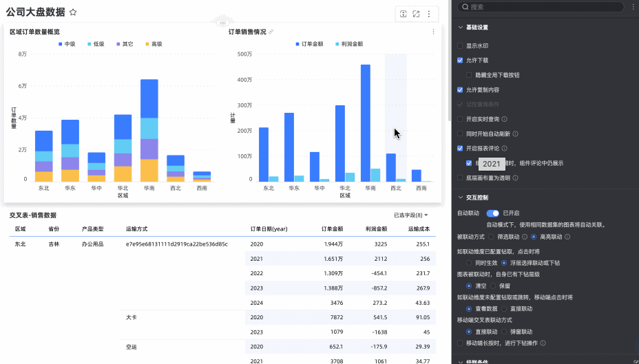Open settings panel vertical dots menu

(x=633, y=7)
